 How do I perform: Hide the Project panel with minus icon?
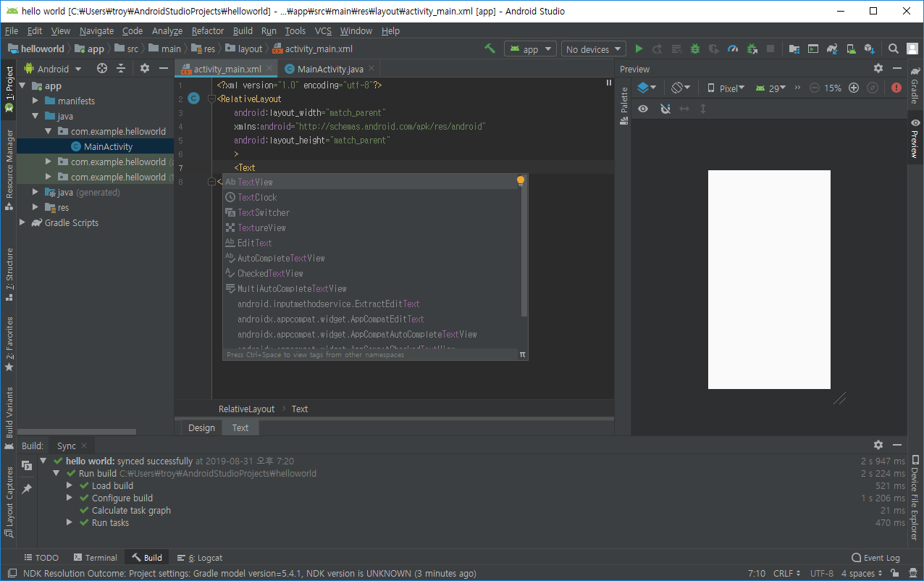pyautogui.click(x=164, y=68)
